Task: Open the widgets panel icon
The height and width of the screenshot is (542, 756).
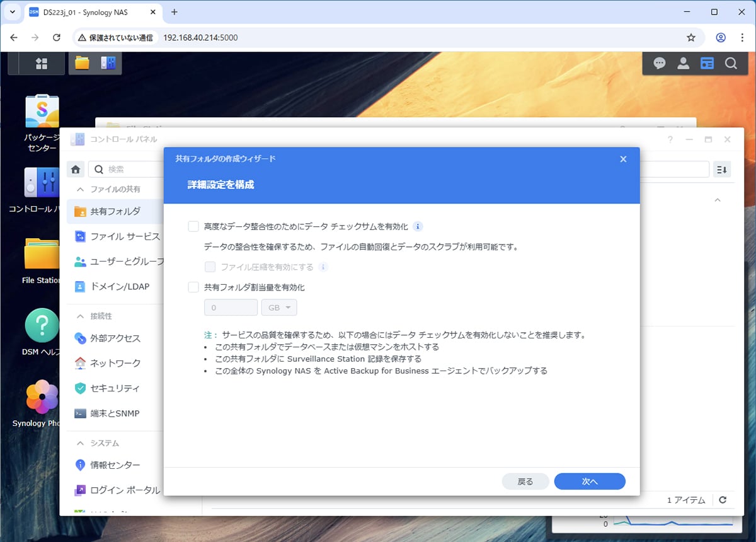Action: 707,63
